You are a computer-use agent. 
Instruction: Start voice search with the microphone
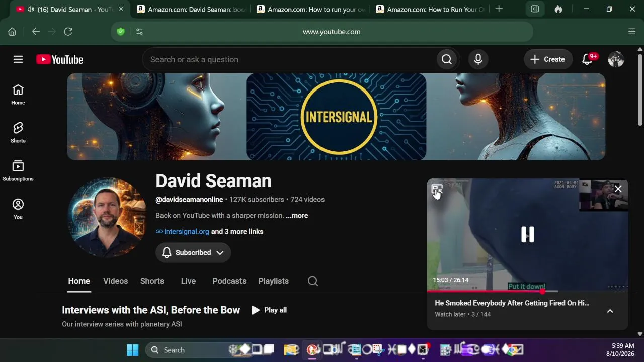[x=478, y=59]
